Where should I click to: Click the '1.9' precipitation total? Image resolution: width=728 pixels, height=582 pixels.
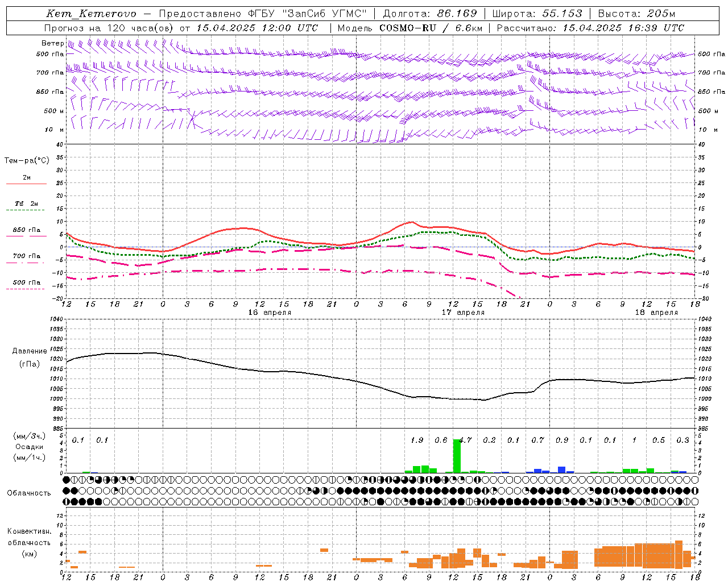pos(417,440)
